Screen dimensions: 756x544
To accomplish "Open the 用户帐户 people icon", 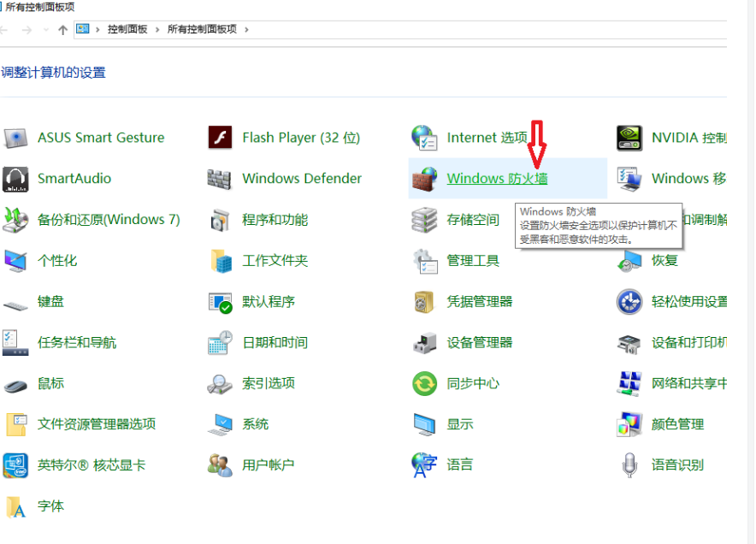I will (220, 465).
